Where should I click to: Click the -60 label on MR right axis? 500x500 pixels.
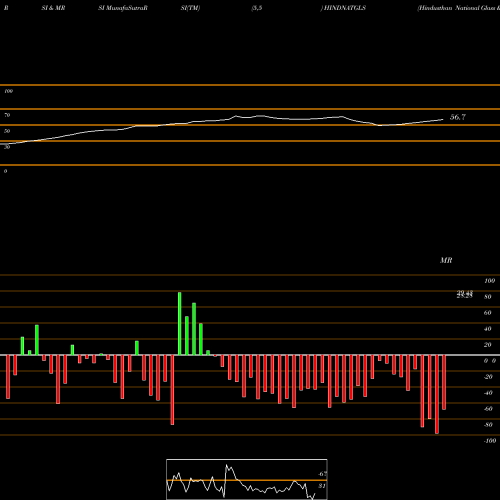[x=488, y=409]
